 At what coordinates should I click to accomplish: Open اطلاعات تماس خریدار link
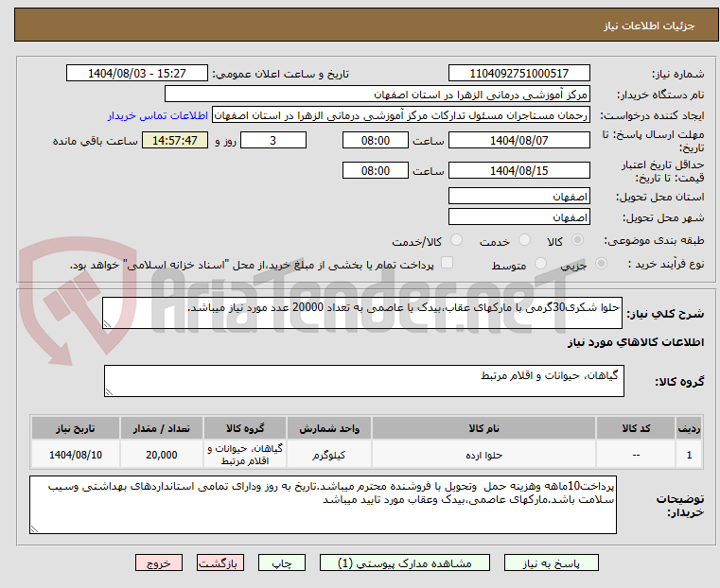[x=158, y=115]
